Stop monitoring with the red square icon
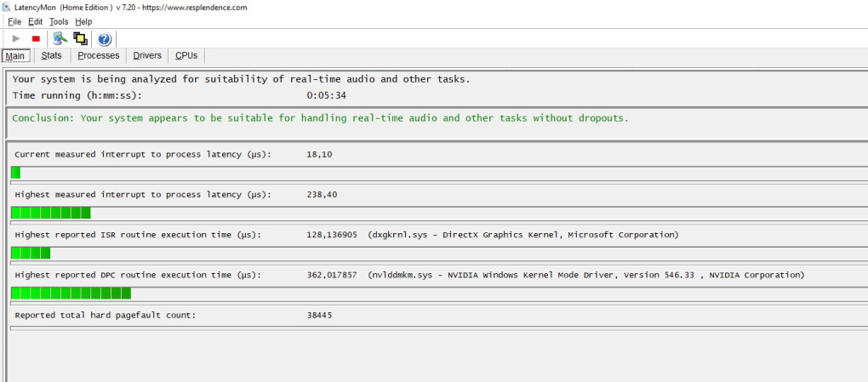 tap(36, 38)
